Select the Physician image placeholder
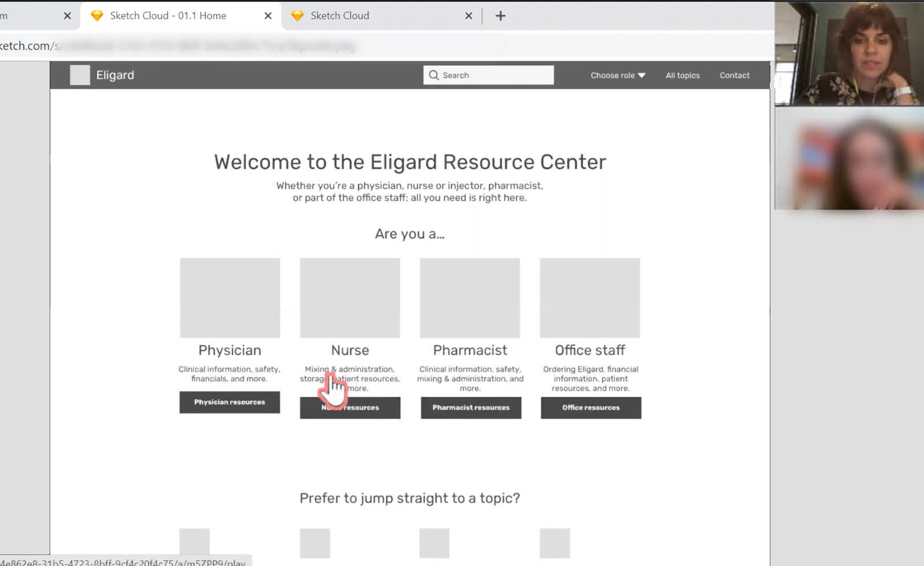924x566 pixels. pos(230,298)
